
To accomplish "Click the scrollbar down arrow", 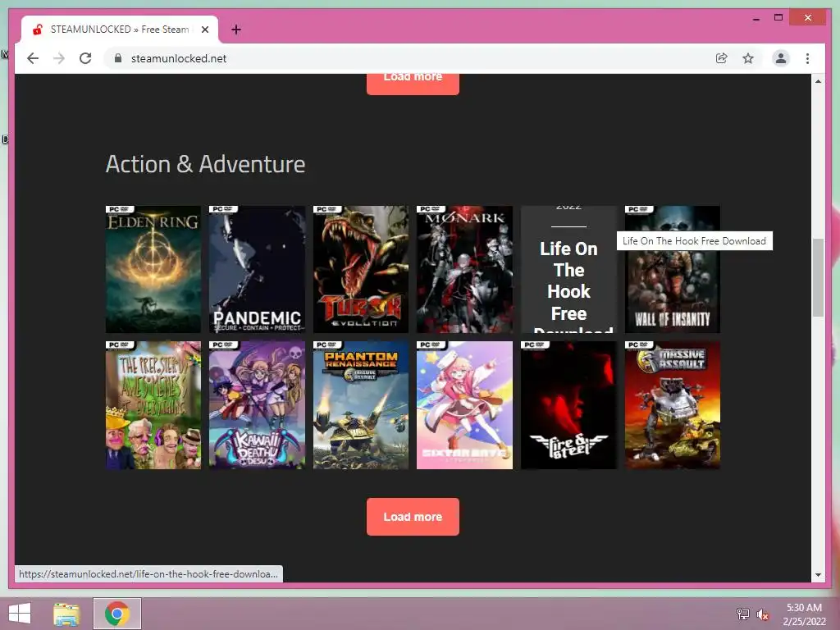I will pos(818,575).
